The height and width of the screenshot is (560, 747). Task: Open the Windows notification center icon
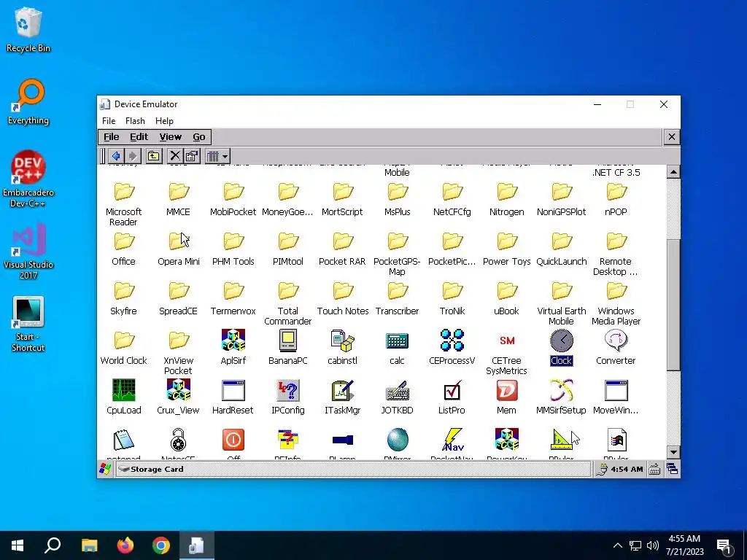coord(724,546)
